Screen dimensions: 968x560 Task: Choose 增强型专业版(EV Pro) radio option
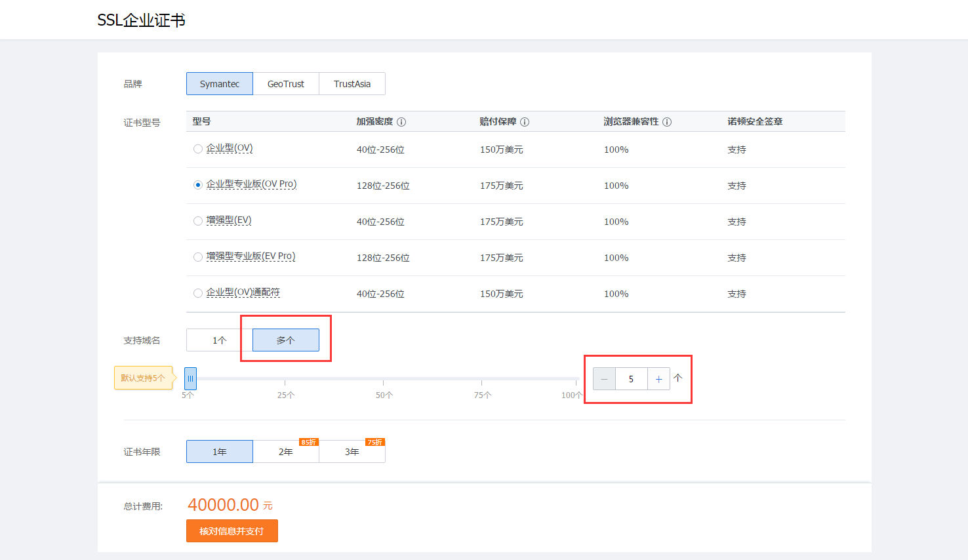[197, 257]
